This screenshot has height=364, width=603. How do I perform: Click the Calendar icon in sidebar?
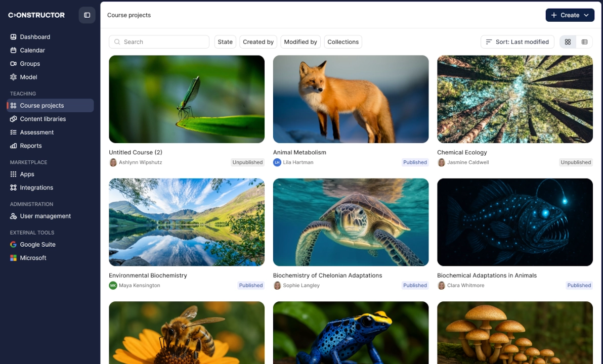[x=14, y=51]
